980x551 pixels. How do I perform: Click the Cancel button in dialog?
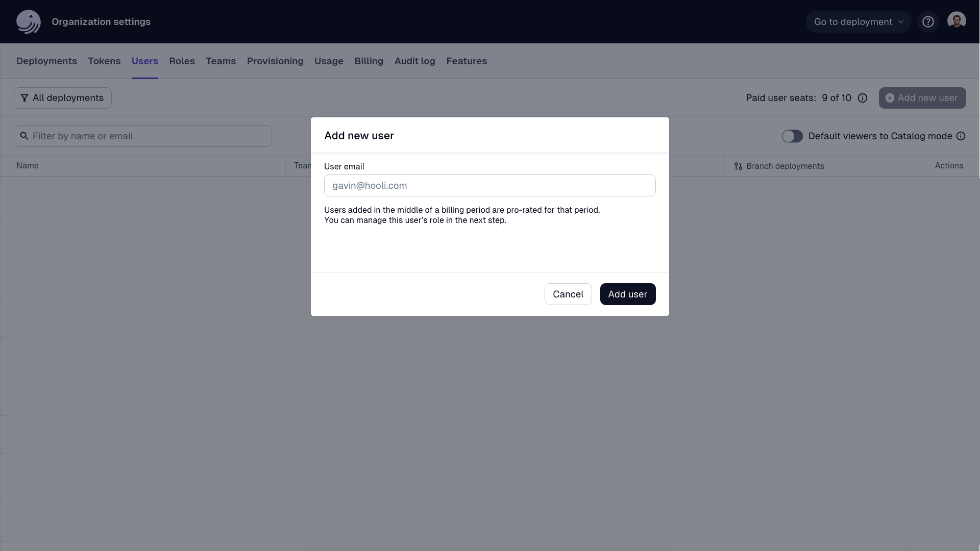coord(568,294)
